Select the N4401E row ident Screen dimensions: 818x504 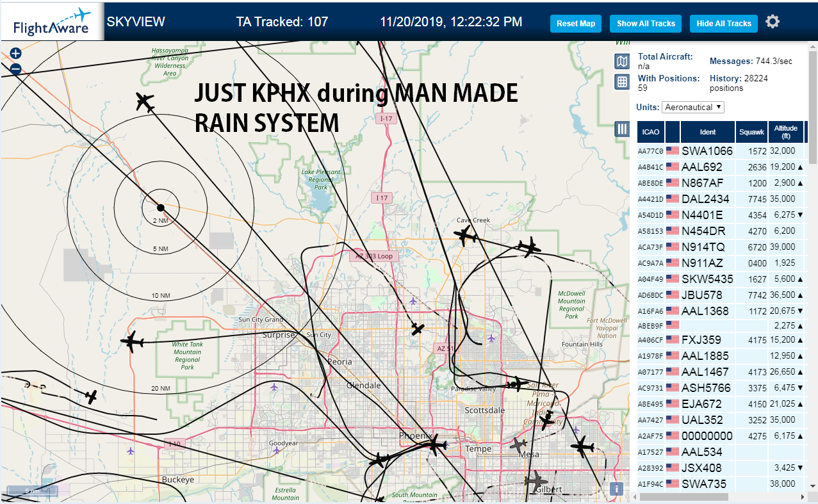pos(702,215)
